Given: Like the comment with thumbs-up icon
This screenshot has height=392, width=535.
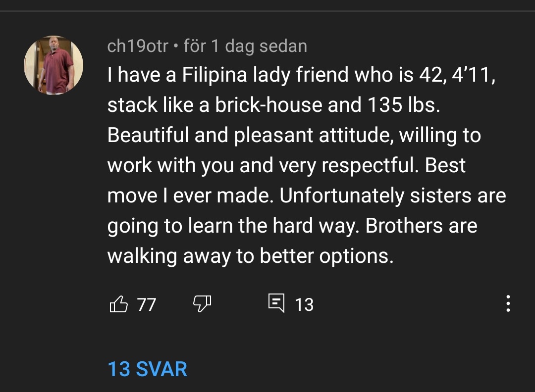Looking at the screenshot, I should tap(118, 303).
